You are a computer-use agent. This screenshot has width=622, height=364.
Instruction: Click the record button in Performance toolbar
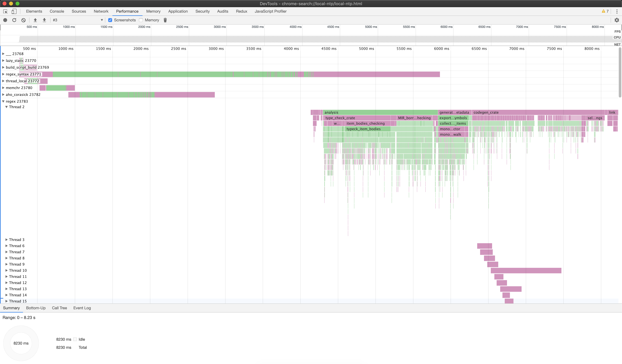pyautogui.click(x=5, y=20)
